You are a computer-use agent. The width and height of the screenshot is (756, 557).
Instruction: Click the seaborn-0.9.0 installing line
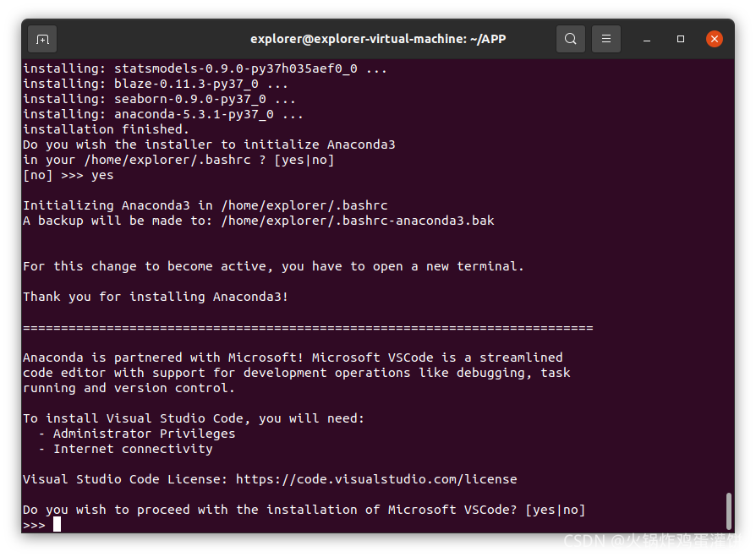pyautogui.click(x=159, y=99)
